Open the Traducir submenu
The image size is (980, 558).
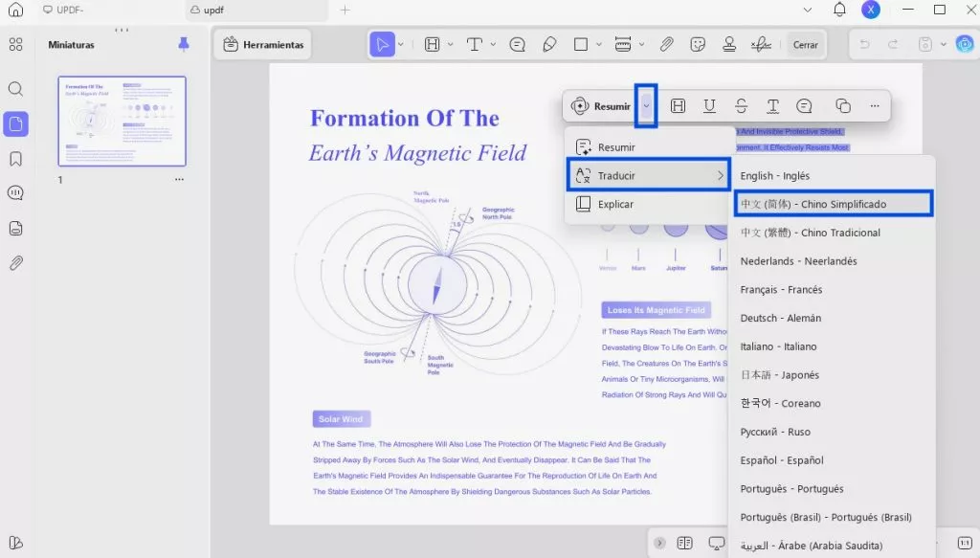650,175
